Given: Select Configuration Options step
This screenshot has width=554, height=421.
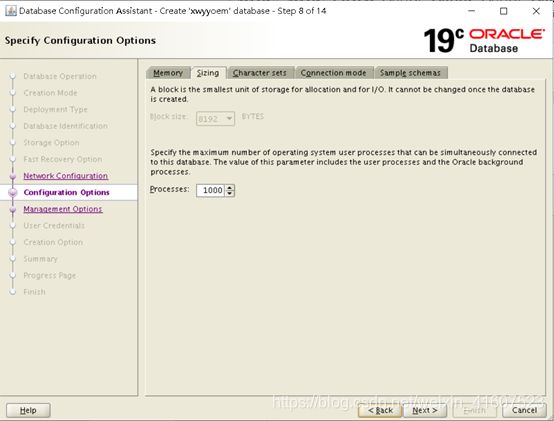Looking at the screenshot, I should (66, 192).
